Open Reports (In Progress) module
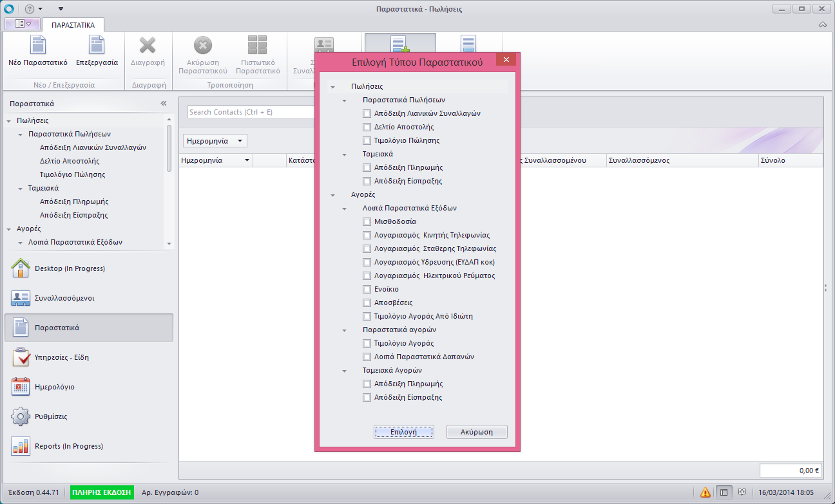The image size is (835, 504). [21, 446]
